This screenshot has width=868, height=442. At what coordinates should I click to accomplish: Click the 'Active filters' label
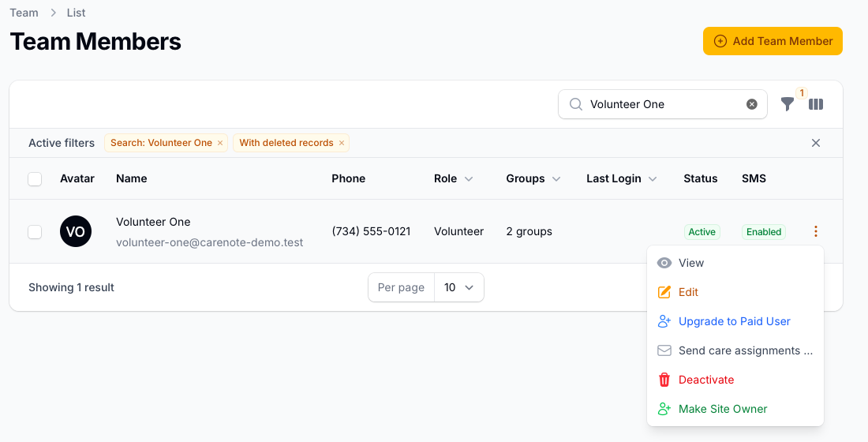[x=62, y=143]
